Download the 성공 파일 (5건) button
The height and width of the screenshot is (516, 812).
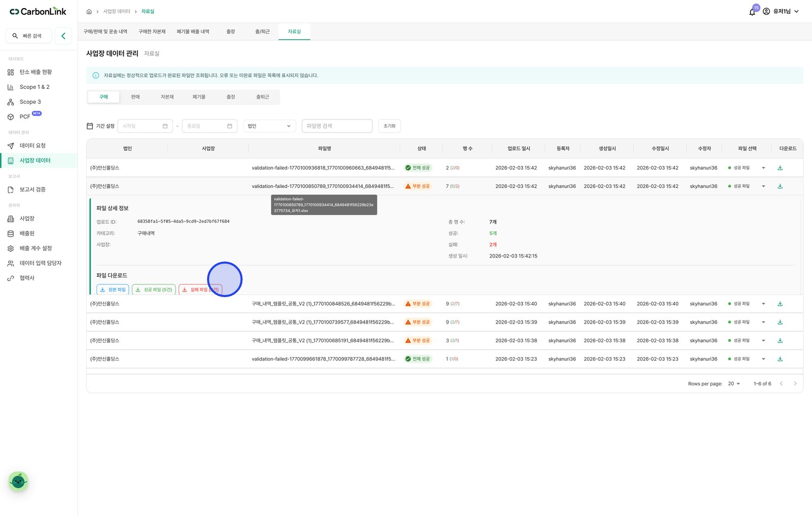pos(154,289)
